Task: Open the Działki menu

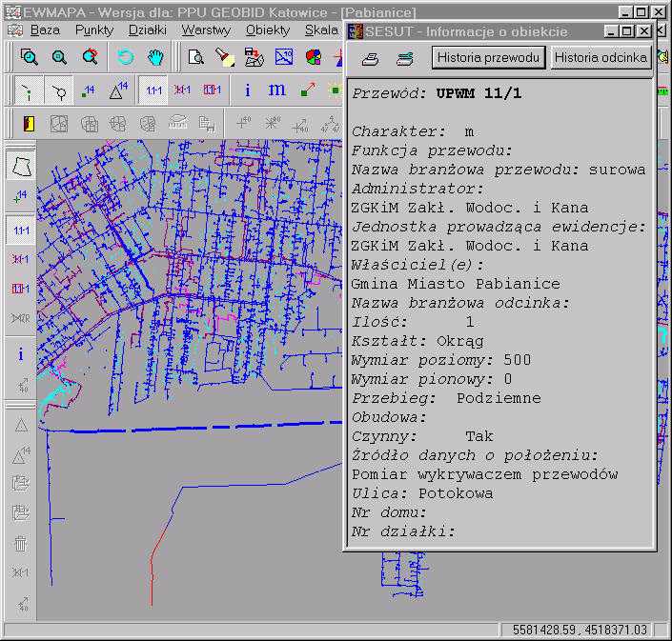Action: (147, 30)
